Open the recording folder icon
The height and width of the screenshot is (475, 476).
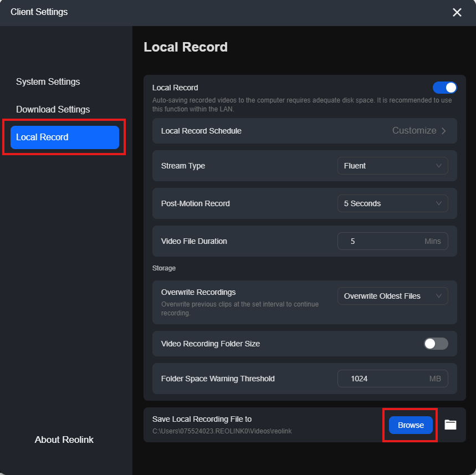click(450, 425)
